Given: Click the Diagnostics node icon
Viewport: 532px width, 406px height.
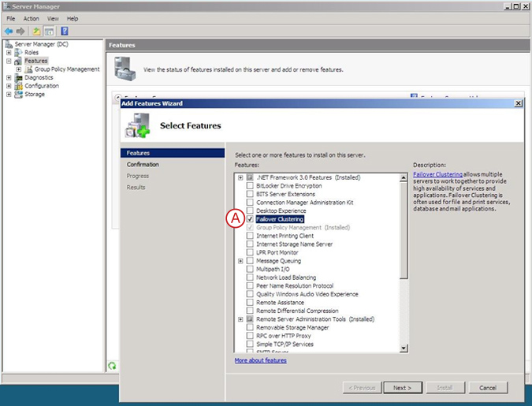Looking at the screenshot, I should [18, 77].
